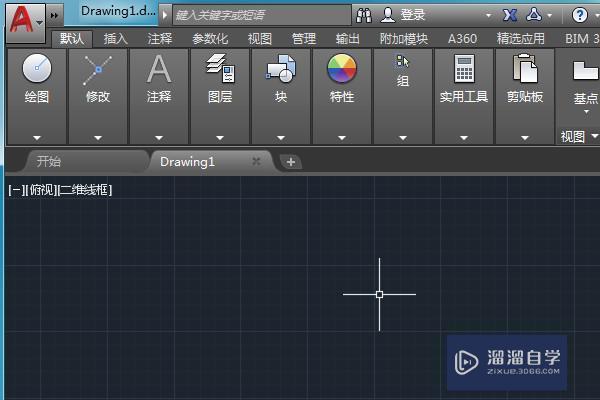Screen dimensions: 600x400
Task: Click the arrow left of search box
Action: [165, 15]
